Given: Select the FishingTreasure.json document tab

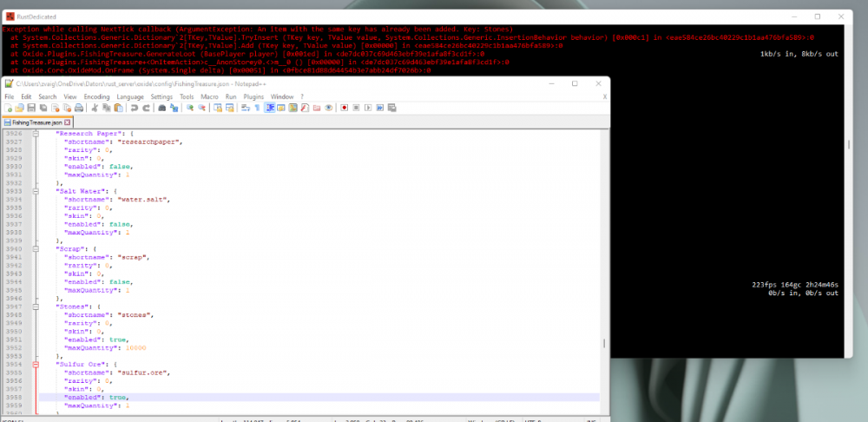Looking at the screenshot, I should tap(35, 123).
